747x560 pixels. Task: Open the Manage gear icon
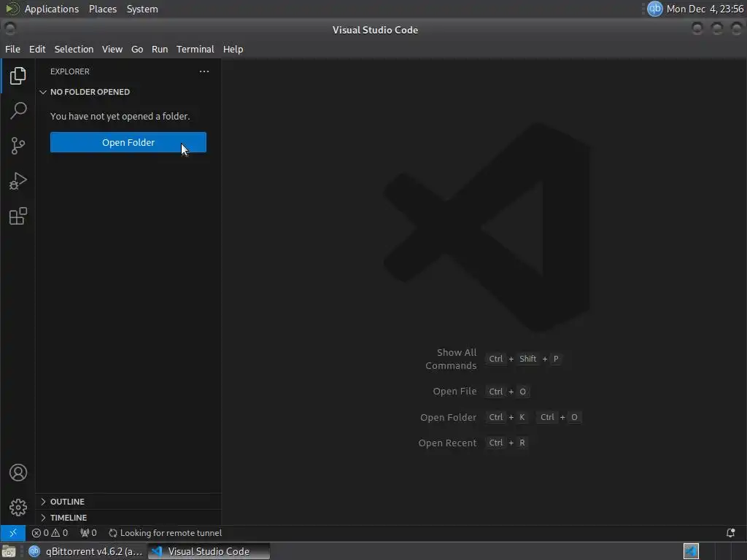click(18, 507)
